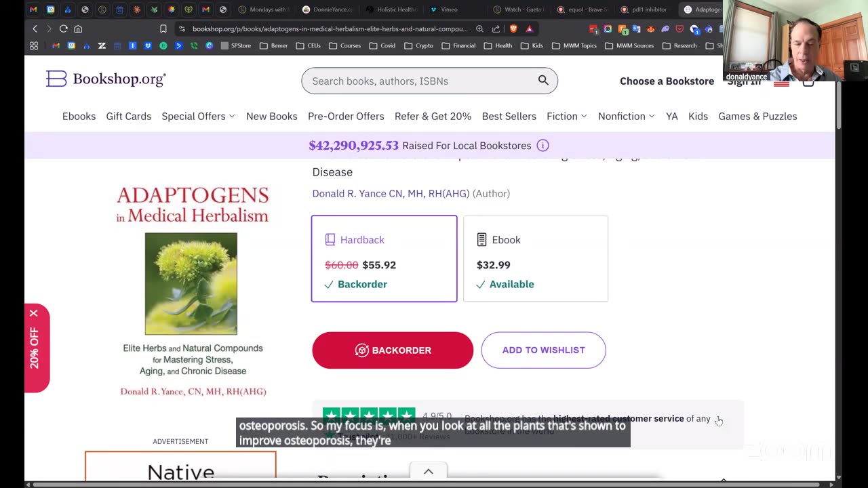Open the green phone bookmark icon
The width and height of the screenshot is (868, 488).
click(x=194, y=45)
